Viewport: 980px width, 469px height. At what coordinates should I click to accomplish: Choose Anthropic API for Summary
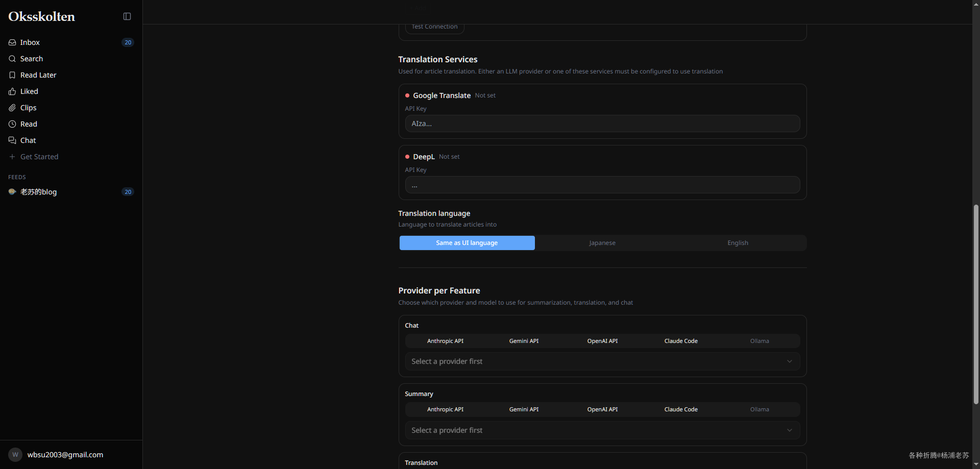pyautogui.click(x=445, y=409)
